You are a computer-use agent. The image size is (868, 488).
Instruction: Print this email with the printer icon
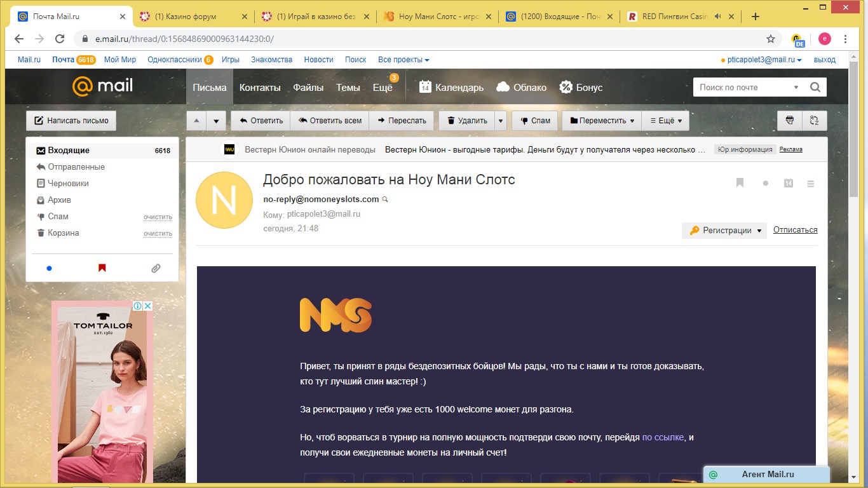click(790, 120)
